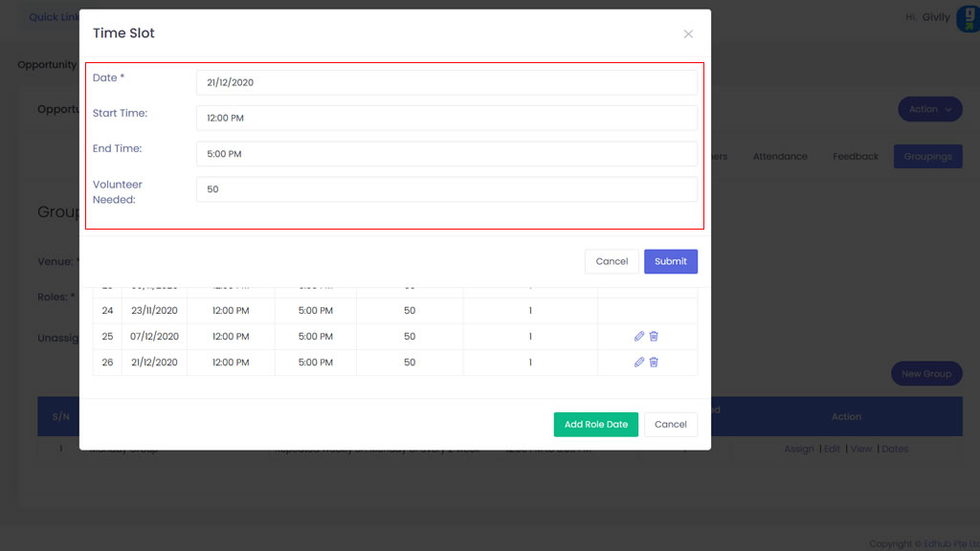980x551 pixels.
Task: Click trash icon for 21/12/2020 row
Action: pyautogui.click(x=654, y=363)
